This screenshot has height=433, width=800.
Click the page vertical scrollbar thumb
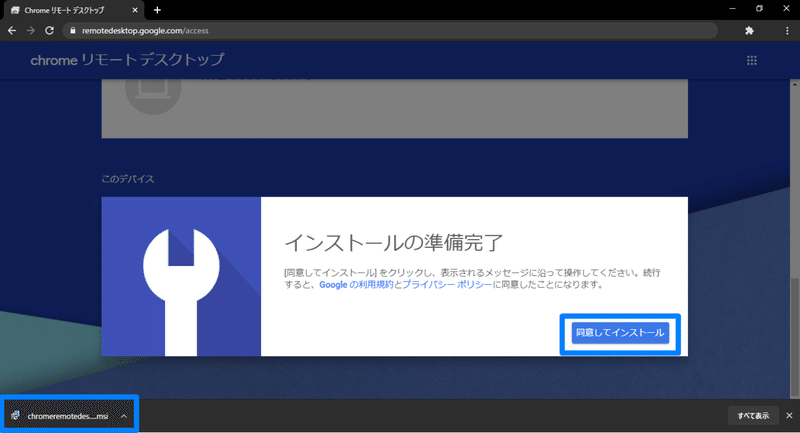(794, 338)
